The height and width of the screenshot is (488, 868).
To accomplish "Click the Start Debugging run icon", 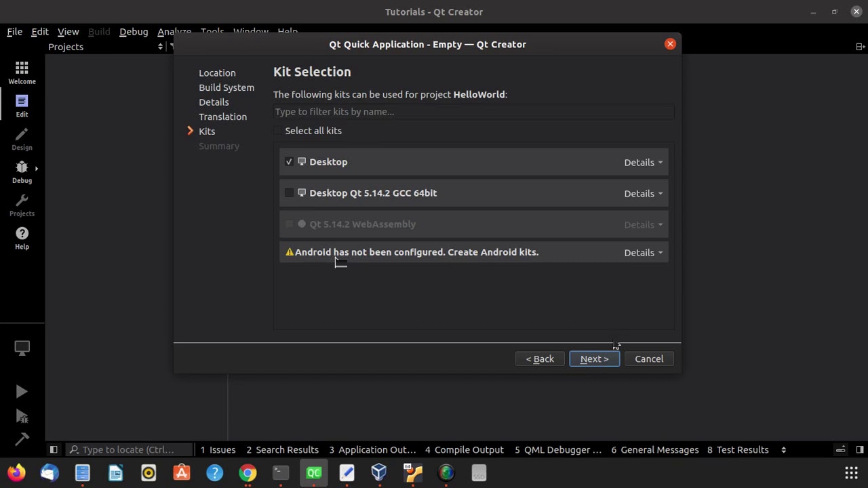I will (22, 415).
